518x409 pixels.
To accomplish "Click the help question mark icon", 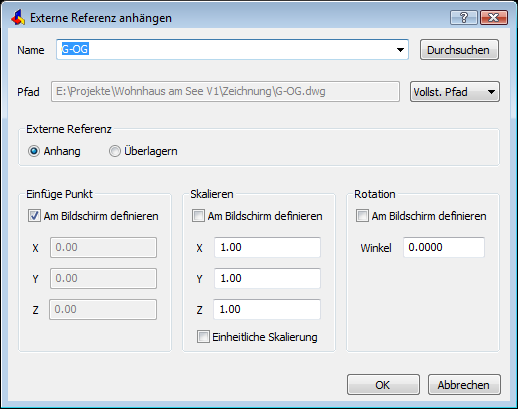I will tap(464, 17).
